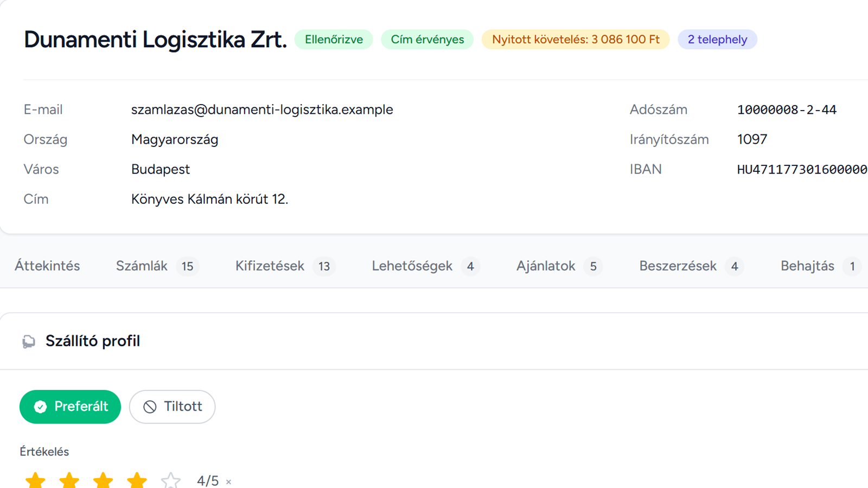Set the rating to four stars
Screen dimensions: 868x488
point(137,480)
